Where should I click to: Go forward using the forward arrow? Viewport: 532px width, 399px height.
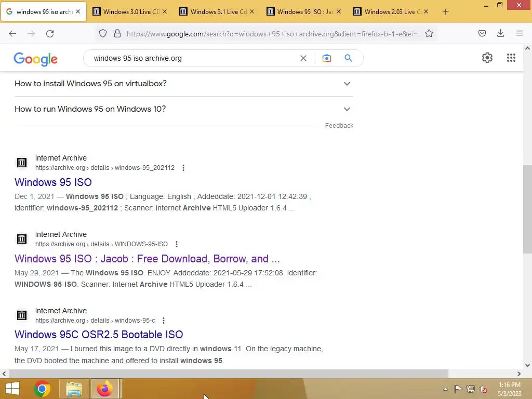coord(31,34)
